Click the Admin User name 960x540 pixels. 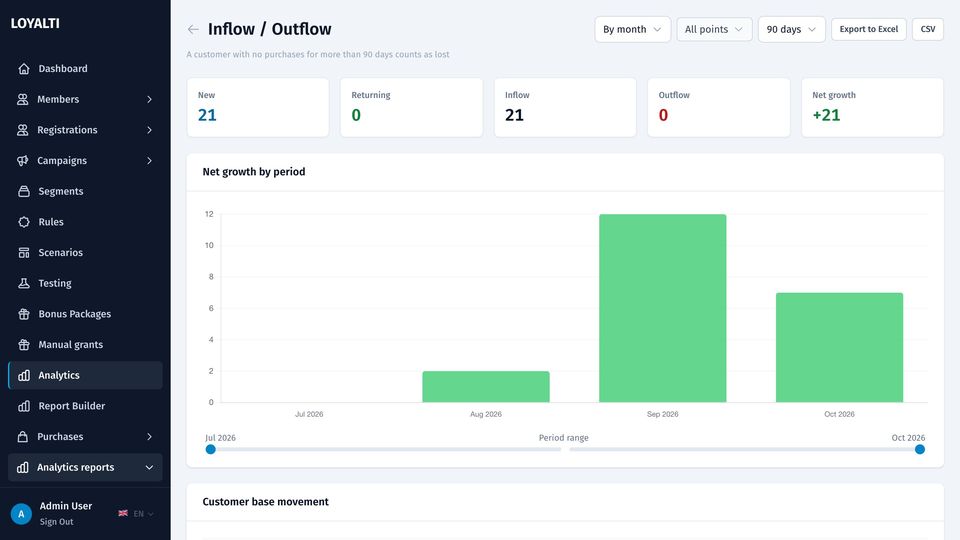(x=66, y=506)
